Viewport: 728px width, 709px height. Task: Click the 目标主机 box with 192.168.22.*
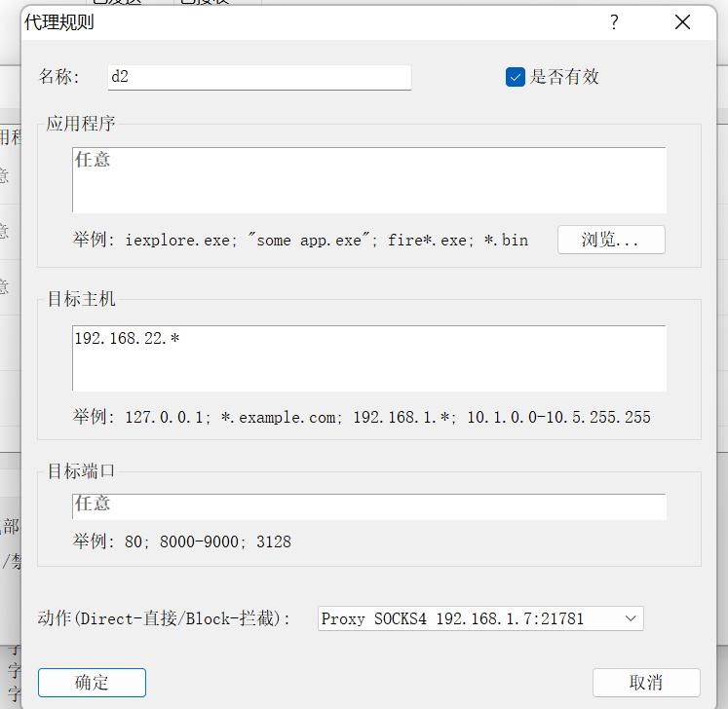(368, 357)
